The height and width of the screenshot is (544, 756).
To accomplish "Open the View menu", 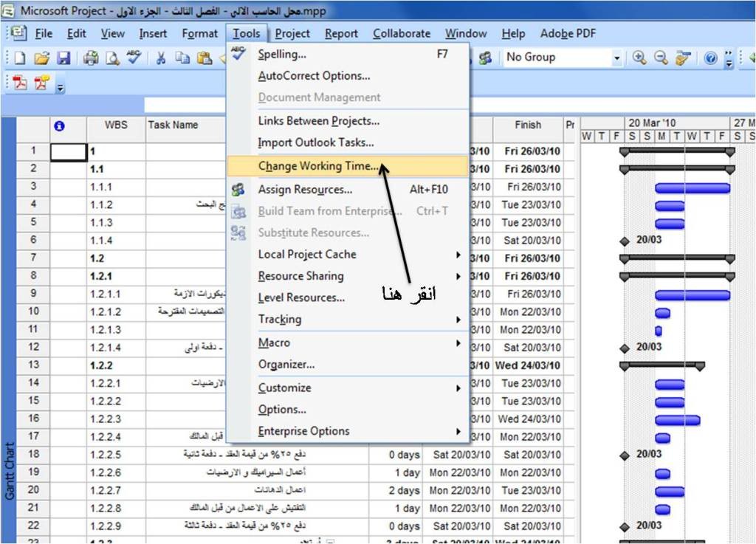I will [x=112, y=33].
